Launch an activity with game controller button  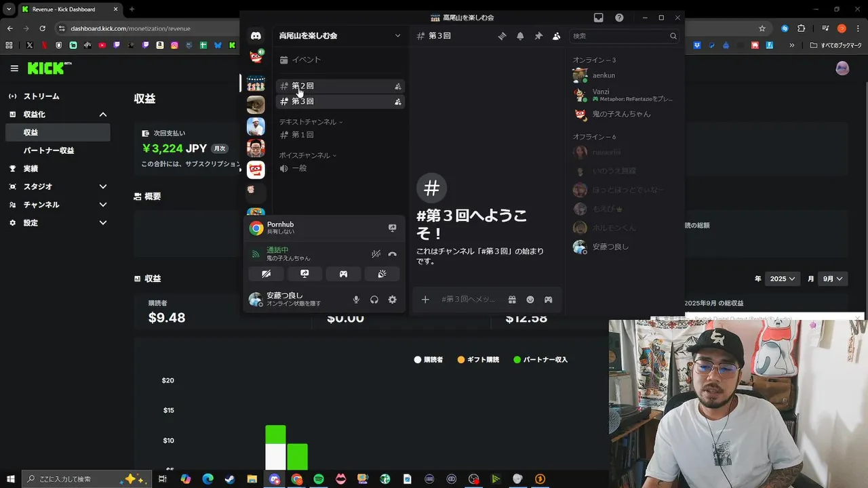(x=343, y=274)
